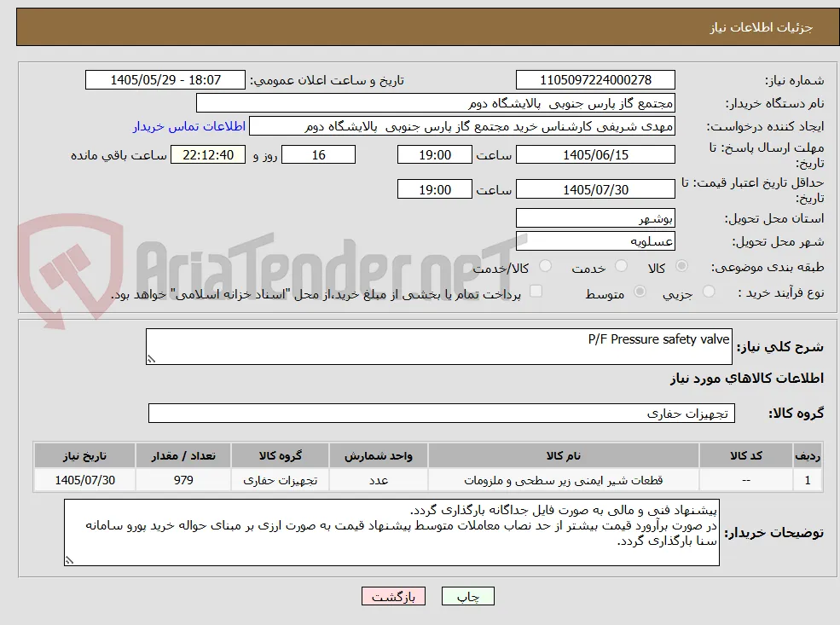Click the goods group field تجهیزات حفاری
Image resolution: width=840 pixels, height=625 pixels.
[x=442, y=413]
